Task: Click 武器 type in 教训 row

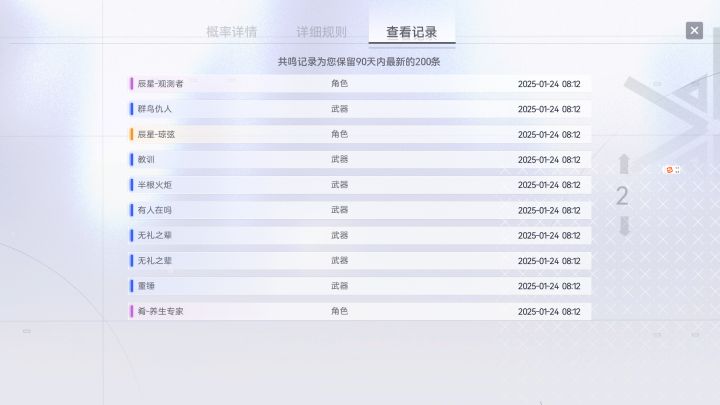Action: [x=339, y=159]
